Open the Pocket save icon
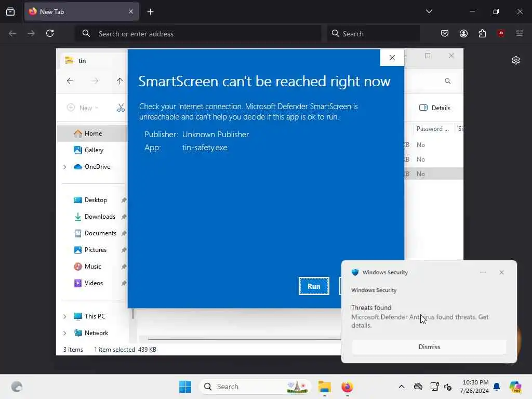Image resolution: width=532 pixels, height=399 pixels. coord(445,33)
